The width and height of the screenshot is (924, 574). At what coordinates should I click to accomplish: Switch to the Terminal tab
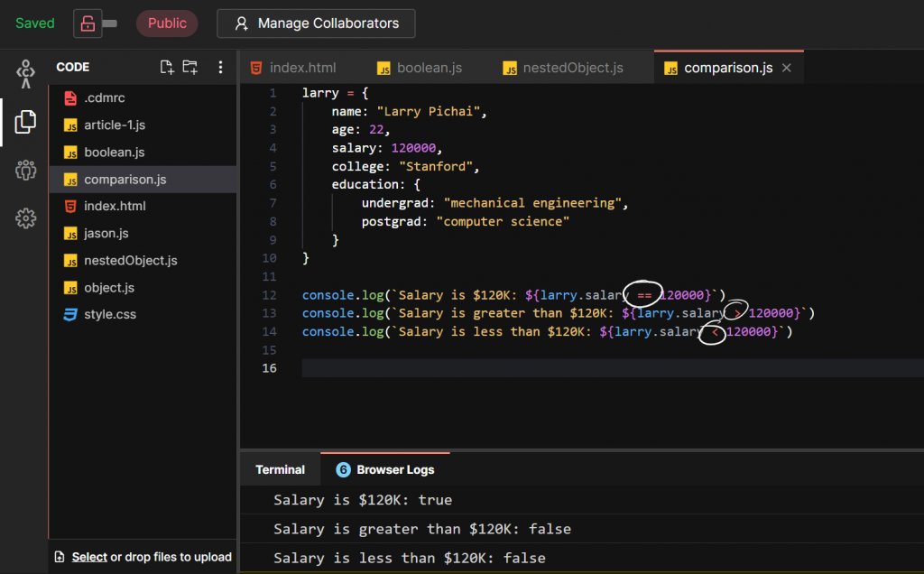coord(280,469)
